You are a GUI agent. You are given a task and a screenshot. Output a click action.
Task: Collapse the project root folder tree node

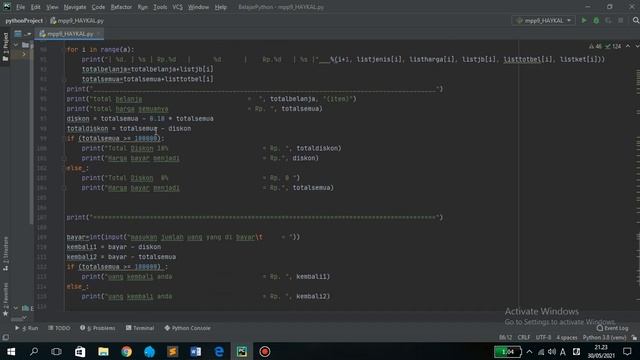16,45
